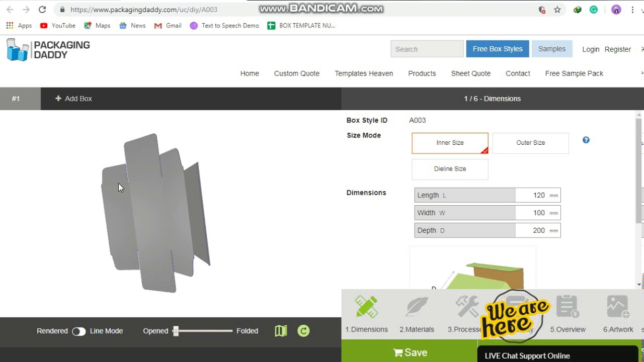The height and width of the screenshot is (362, 644).
Task: Select Dieline Size mode
Action: [x=450, y=169]
